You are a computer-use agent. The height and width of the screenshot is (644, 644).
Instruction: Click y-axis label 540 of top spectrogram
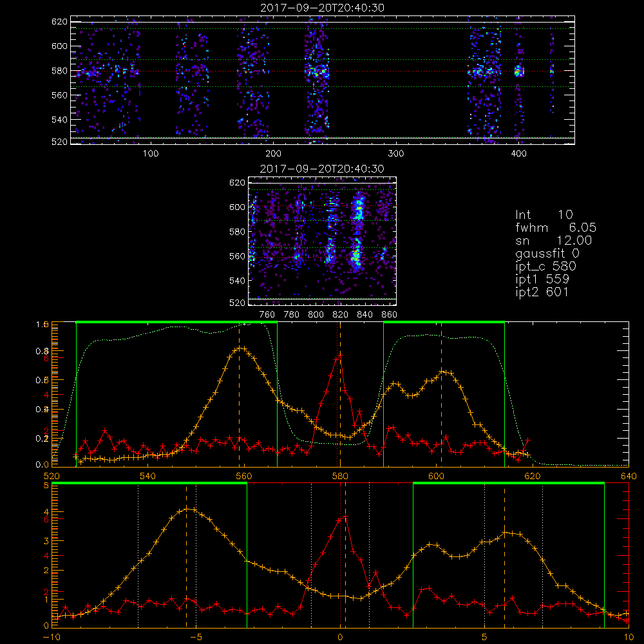(x=59, y=120)
